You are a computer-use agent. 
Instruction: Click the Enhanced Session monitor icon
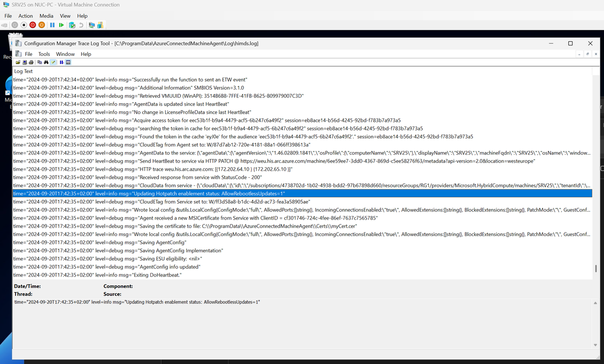[x=92, y=25]
